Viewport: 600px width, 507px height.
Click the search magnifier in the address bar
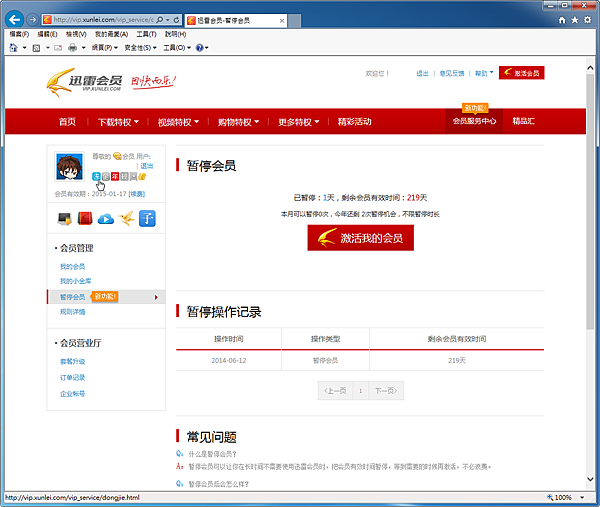pos(160,20)
